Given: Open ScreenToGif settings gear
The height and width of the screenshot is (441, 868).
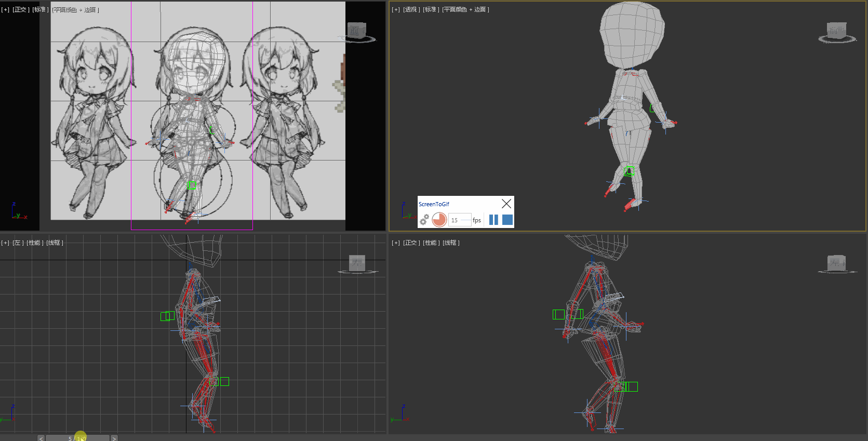Looking at the screenshot, I should click(424, 220).
